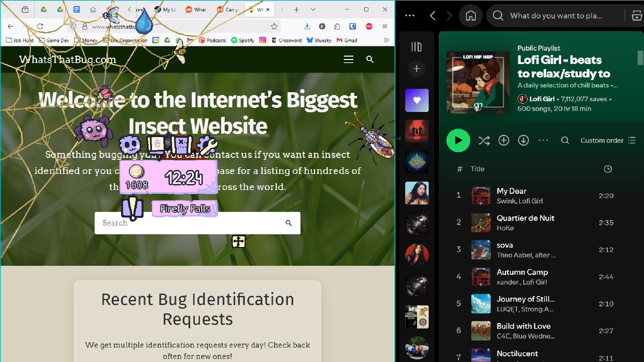
Task: Create a new playlist in Spotify
Action: coord(416,69)
